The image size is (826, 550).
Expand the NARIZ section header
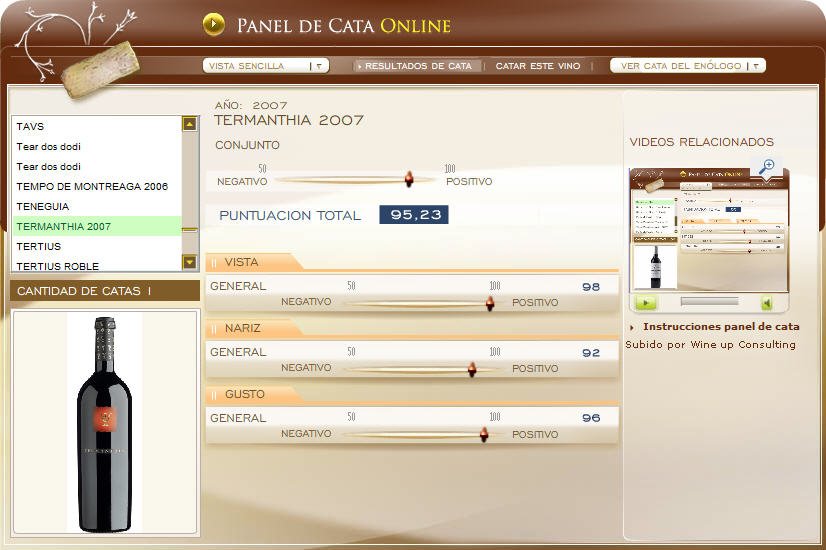point(253,328)
